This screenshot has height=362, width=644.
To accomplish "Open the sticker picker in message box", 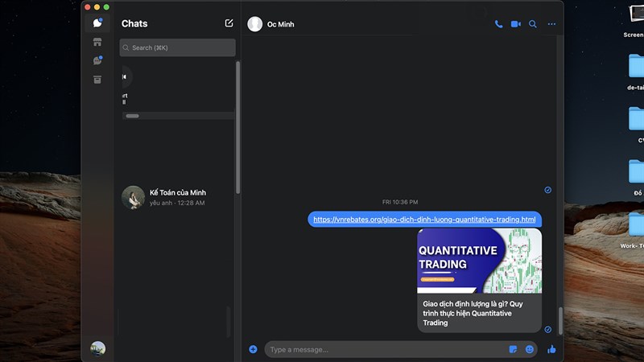I will [x=513, y=349].
